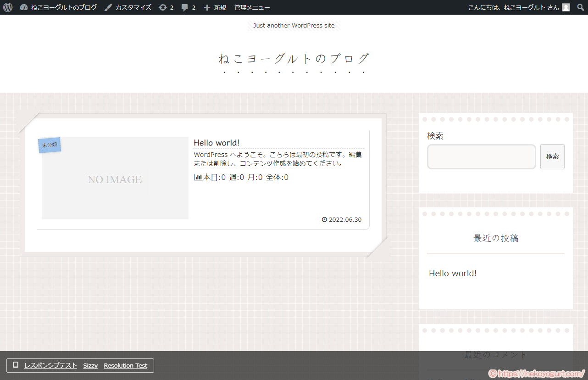
Task: Click the clock icon beside 2022.06.30
Action: tap(325, 219)
